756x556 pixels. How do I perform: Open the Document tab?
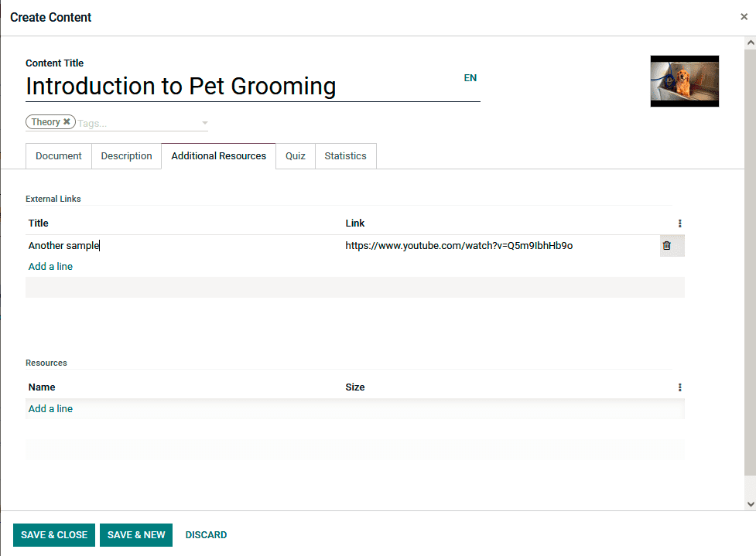pos(59,156)
